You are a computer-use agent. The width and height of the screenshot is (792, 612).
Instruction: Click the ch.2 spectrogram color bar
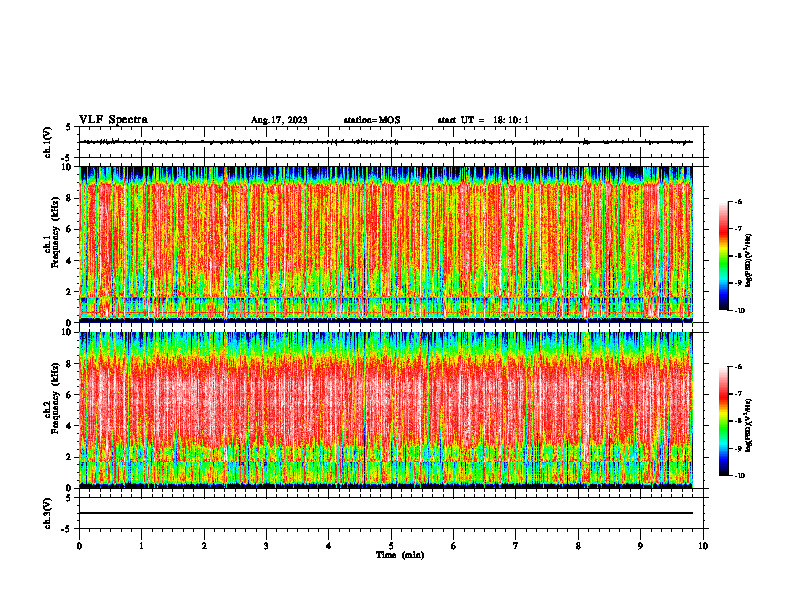click(x=723, y=421)
